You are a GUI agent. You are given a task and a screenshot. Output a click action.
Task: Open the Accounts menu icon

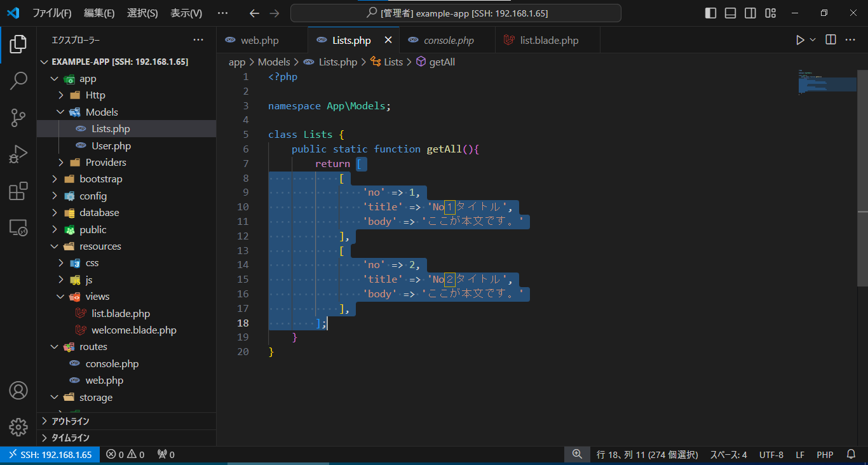tap(18, 390)
